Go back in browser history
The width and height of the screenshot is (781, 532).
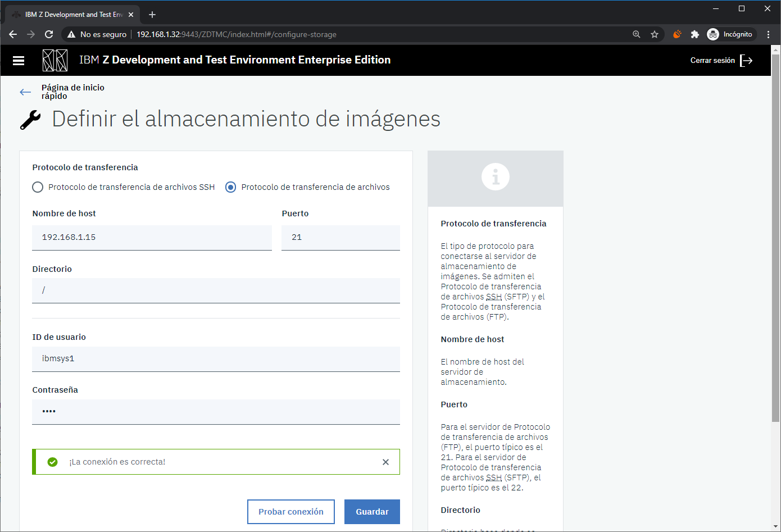13,34
